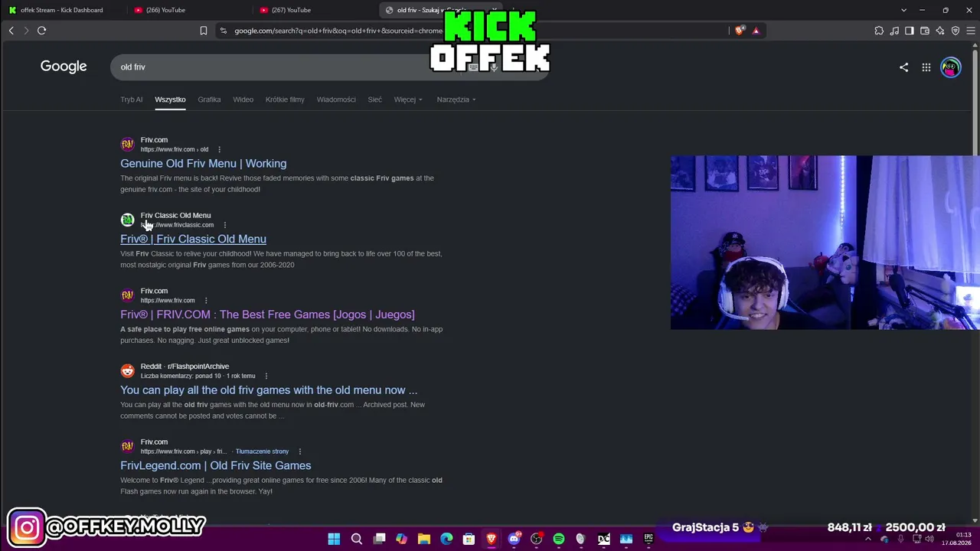980x551 pixels.
Task: Open the Brave Shields lion icon
Action: [x=740, y=31]
